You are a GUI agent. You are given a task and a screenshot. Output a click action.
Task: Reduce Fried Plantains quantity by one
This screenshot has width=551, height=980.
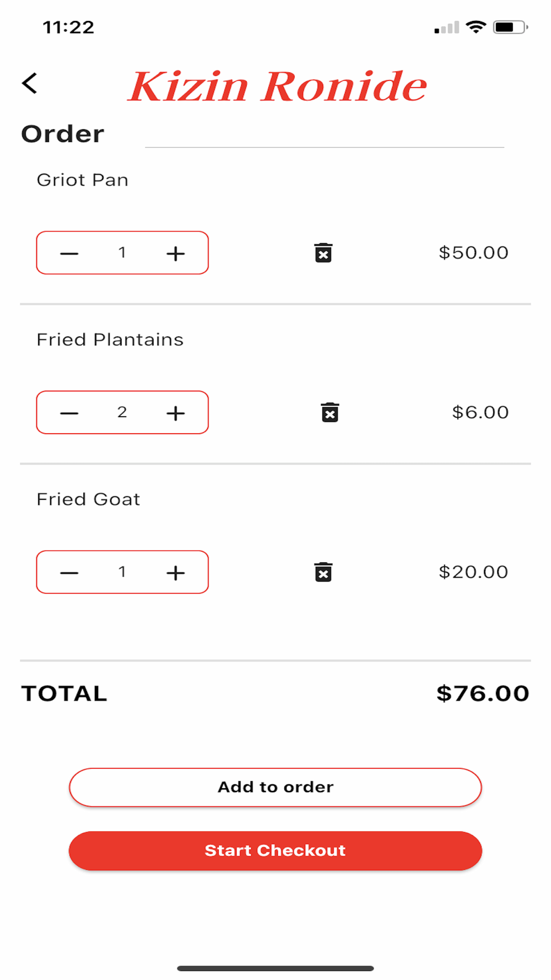(x=69, y=413)
